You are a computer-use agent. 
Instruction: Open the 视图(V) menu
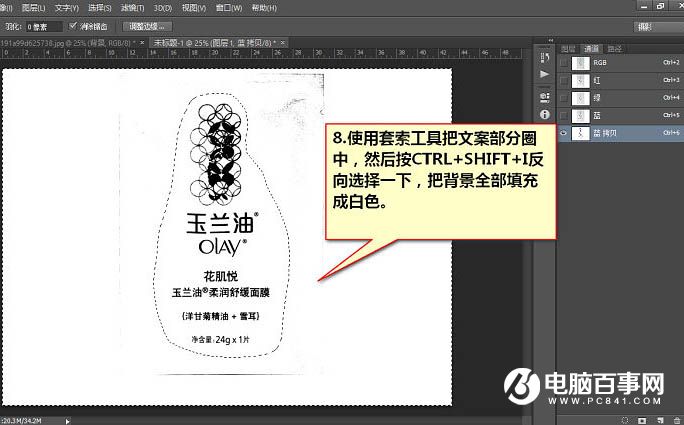click(194, 8)
